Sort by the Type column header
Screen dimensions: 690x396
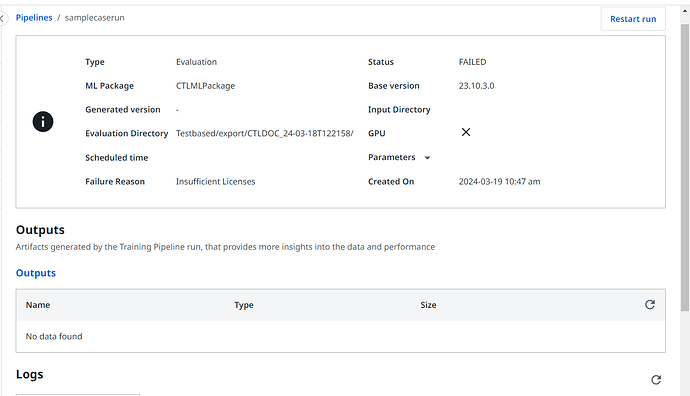click(244, 305)
